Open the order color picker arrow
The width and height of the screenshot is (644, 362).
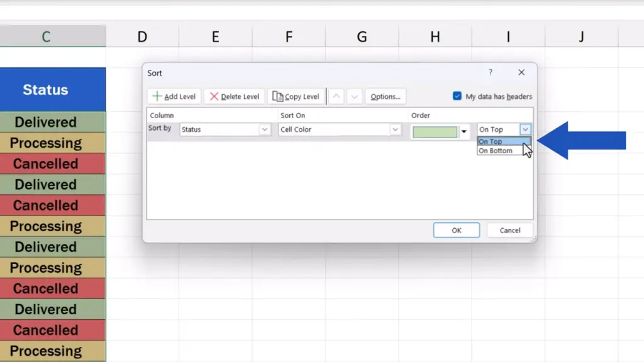click(x=465, y=132)
